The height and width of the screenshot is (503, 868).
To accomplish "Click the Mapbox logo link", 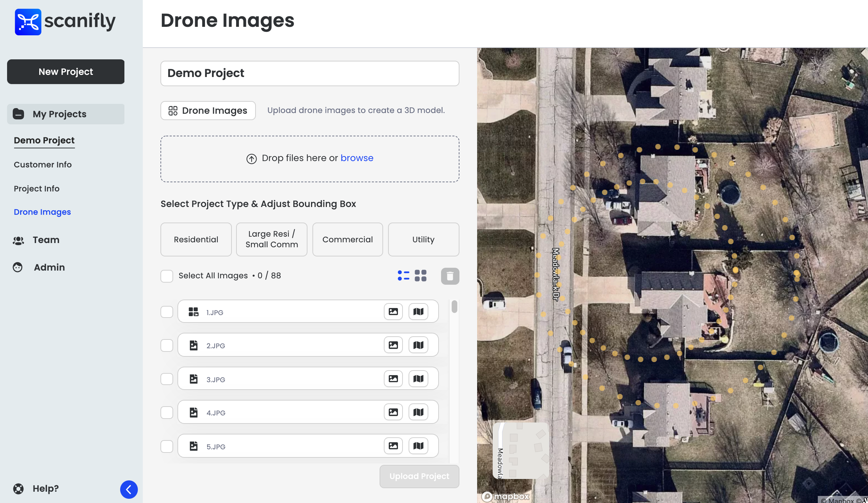I will pyautogui.click(x=506, y=496).
